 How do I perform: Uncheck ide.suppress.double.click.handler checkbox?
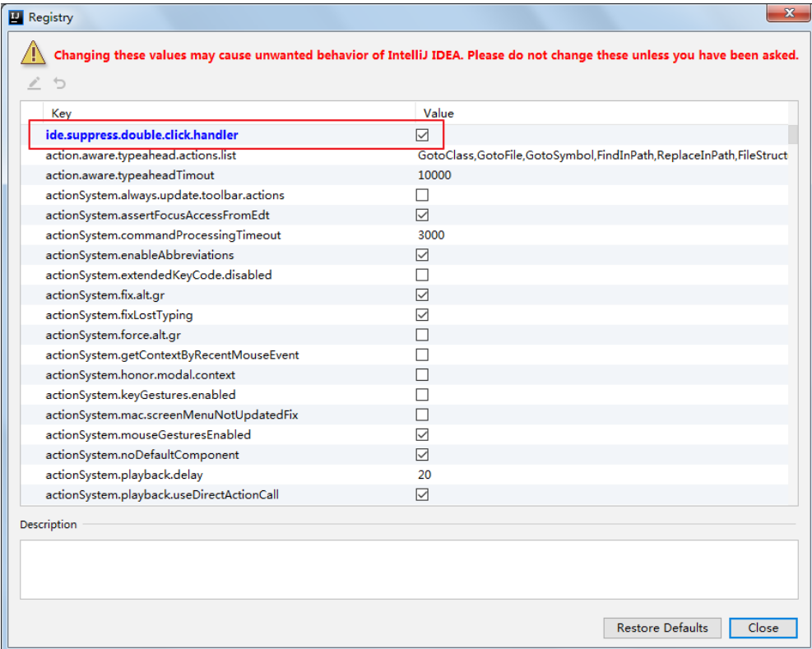pyautogui.click(x=422, y=135)
